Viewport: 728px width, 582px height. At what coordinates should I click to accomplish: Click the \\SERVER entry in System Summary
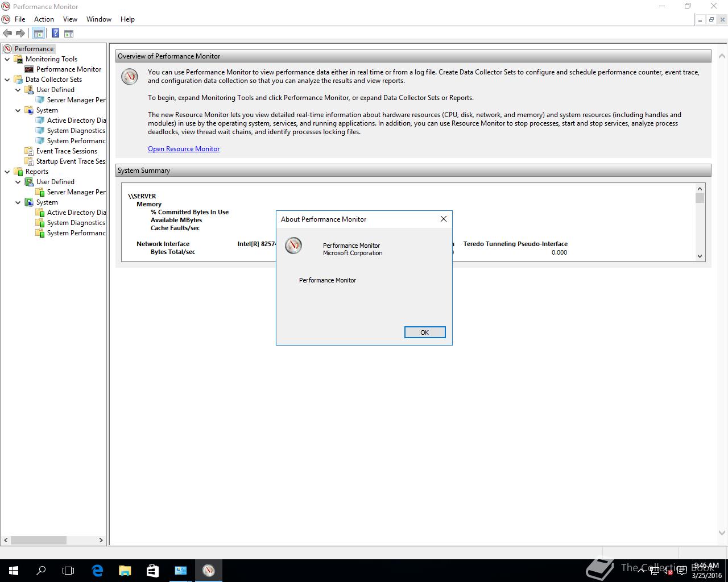[x=142, y=196]
